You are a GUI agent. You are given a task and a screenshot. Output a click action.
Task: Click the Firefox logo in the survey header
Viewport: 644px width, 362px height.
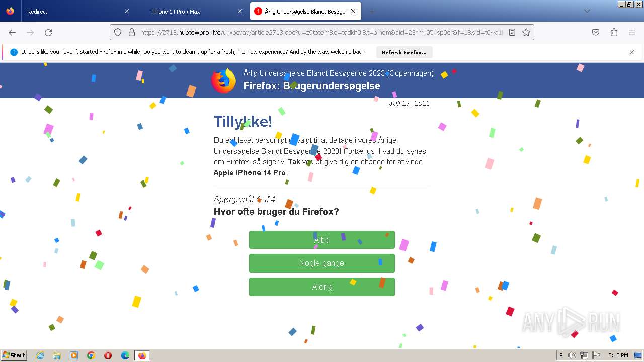click(x=224, y=80)
